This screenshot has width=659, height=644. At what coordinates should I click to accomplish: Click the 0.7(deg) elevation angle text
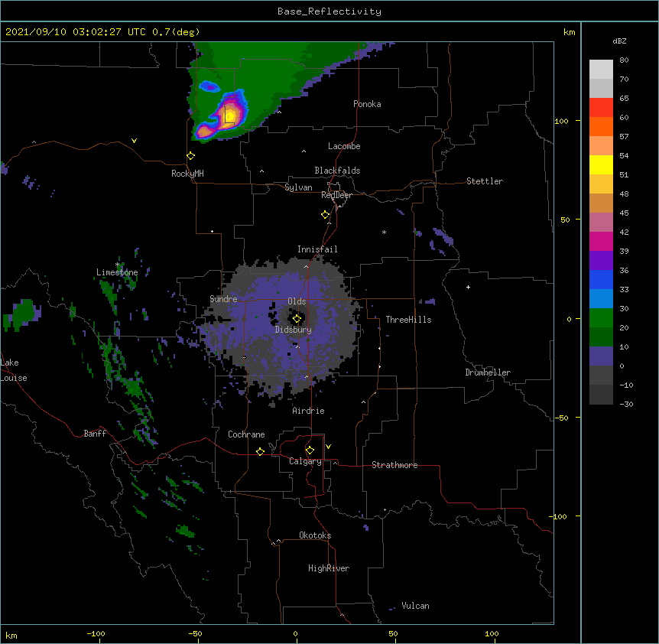(176, 32)
